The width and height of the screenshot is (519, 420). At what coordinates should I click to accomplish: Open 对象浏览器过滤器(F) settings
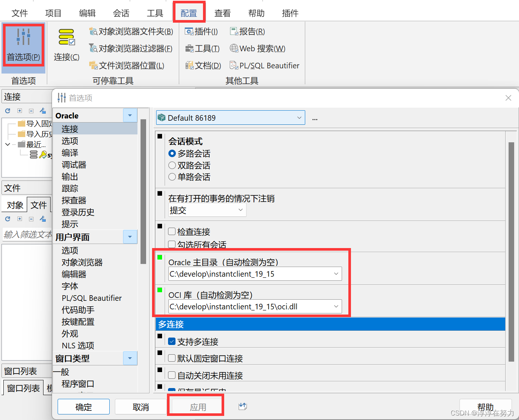(x=131, y=48)
